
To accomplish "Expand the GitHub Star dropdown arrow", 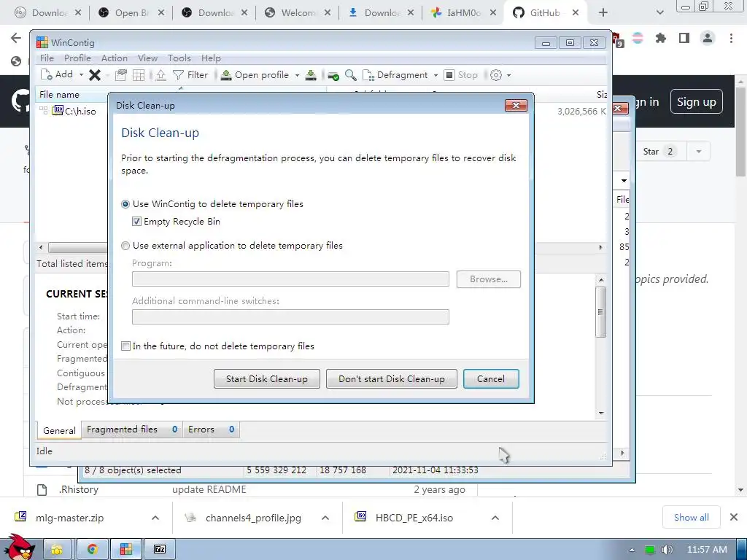I will tap(699, 152).
